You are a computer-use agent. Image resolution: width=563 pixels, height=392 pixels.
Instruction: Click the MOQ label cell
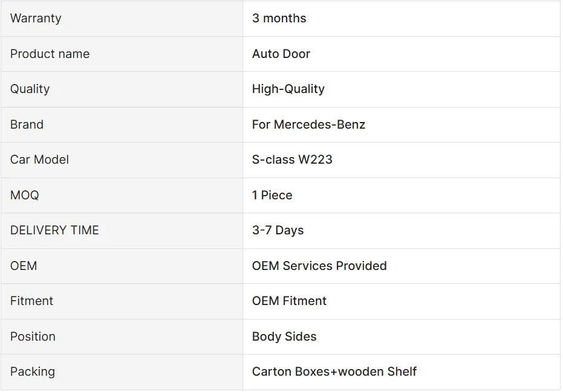click(24, 195)
